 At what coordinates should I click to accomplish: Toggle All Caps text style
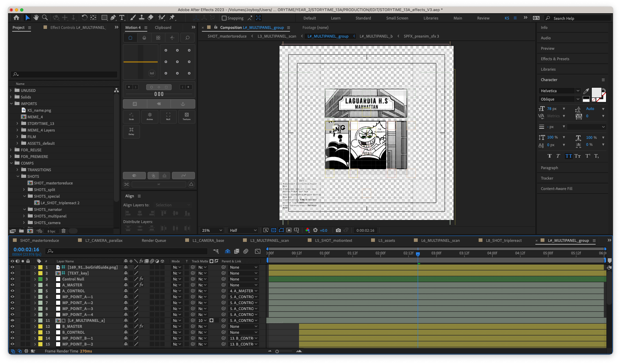click(568, 156)
